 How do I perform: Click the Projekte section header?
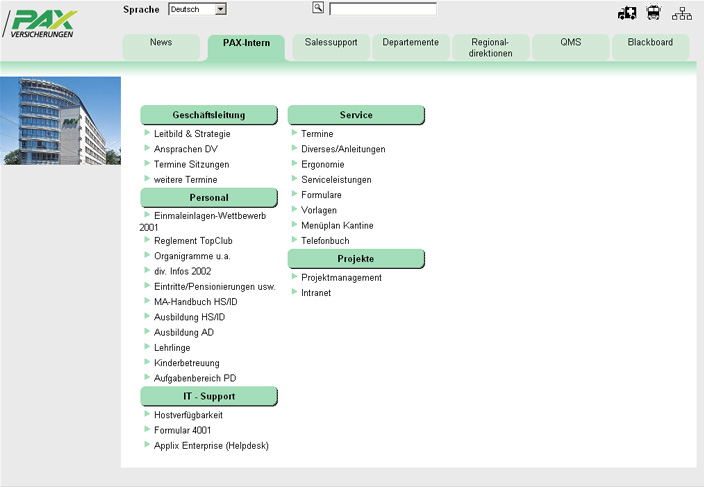pos(356,259)
